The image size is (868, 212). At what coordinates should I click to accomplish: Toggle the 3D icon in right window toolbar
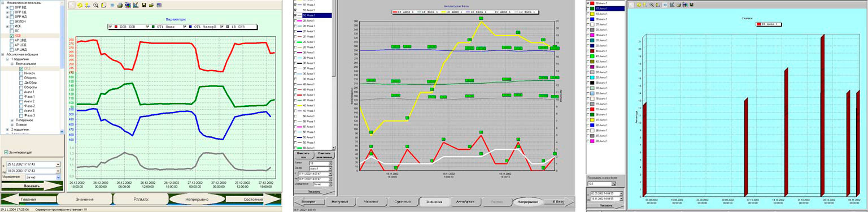[665, 5]
